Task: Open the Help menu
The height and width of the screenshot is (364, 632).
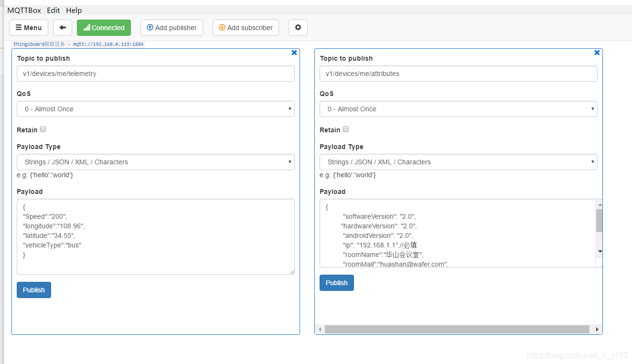Action: click(74, 10)
